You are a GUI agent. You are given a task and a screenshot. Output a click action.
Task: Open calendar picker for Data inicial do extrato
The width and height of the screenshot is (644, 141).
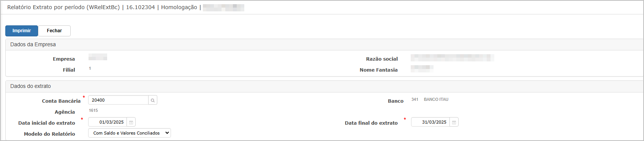click(131, 122)
